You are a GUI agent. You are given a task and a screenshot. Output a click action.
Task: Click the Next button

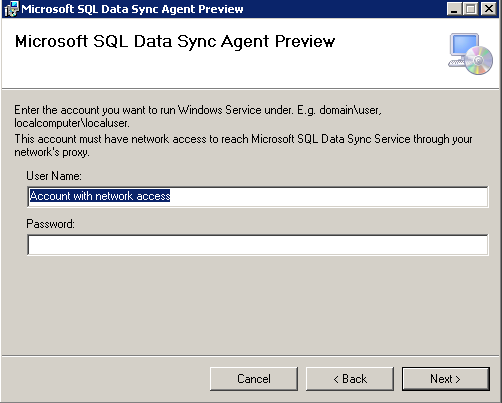(x=446, y=379)
